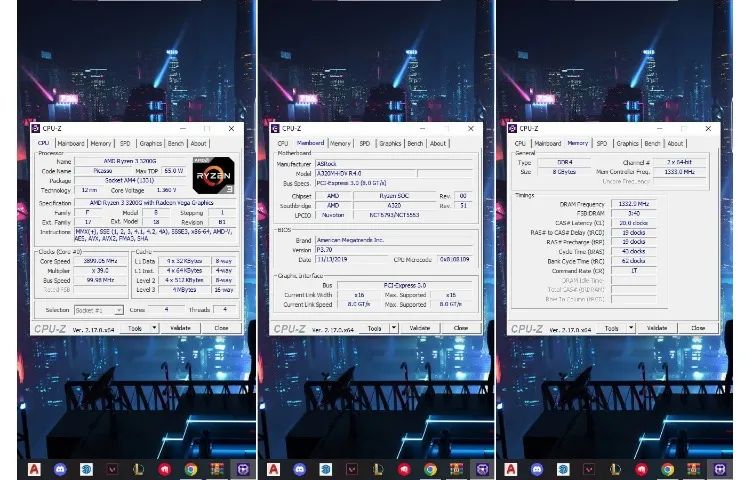The height and width of the screenshot is (480, 749).
Task: Click the CPU-Z title bar icon of the Mainboard window
Action: point(275,129)
